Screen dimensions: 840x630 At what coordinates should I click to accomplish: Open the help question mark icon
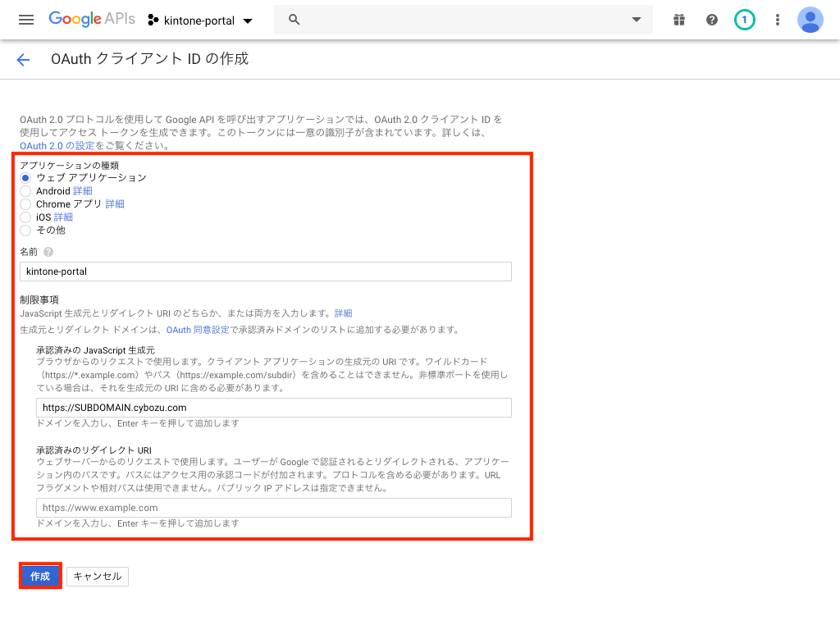coord(712,20)
